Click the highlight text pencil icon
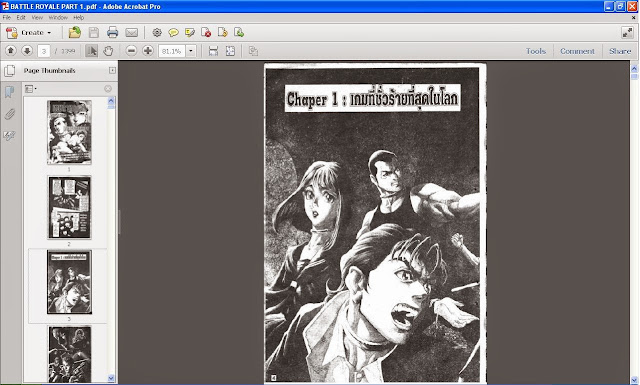Viewport: 640px width, 385px height. [x=190, y=32]
